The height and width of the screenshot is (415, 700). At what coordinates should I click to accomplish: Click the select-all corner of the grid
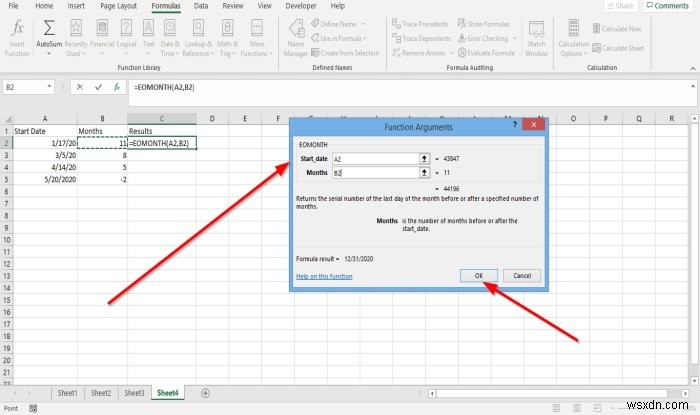tap(7, 119)
